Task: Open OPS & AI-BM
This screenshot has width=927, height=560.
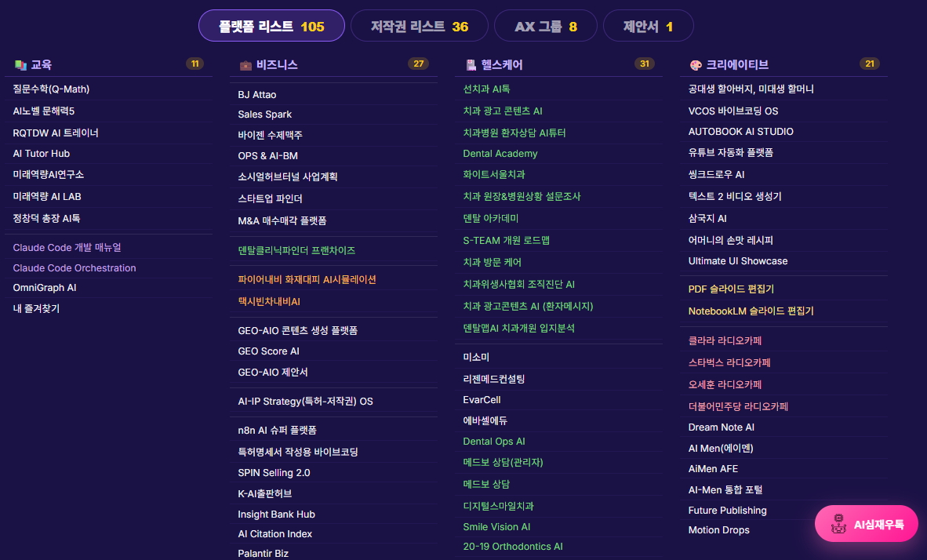Action: tap(267, 156)
